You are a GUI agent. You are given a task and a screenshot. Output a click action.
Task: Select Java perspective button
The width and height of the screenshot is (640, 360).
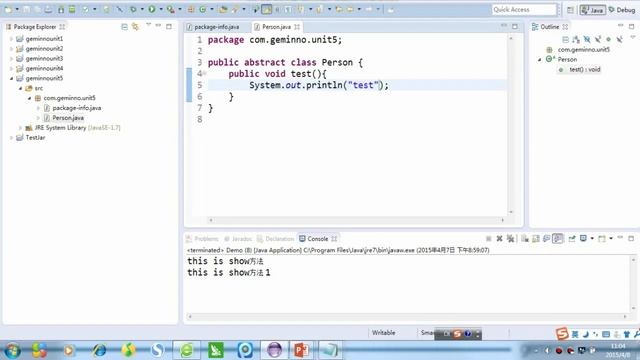click(593, 10)
